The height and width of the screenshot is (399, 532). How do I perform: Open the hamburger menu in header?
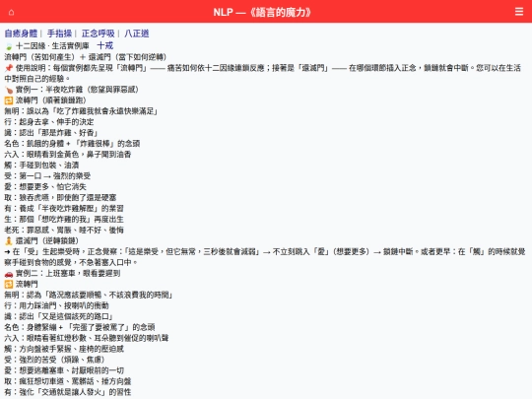(x=519, y=12)
